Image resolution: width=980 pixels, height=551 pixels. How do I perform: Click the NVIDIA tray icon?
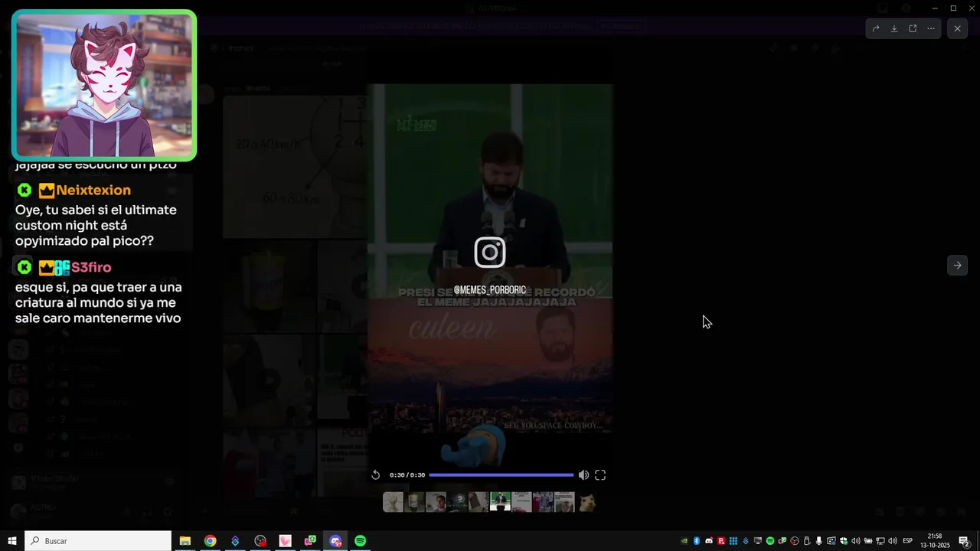pos(684,541)
